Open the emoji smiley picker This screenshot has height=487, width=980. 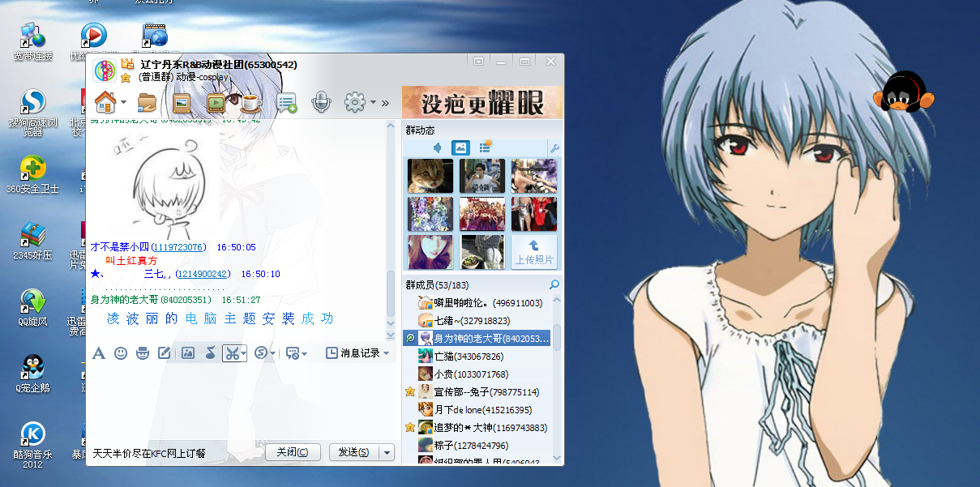coord(121,353)
